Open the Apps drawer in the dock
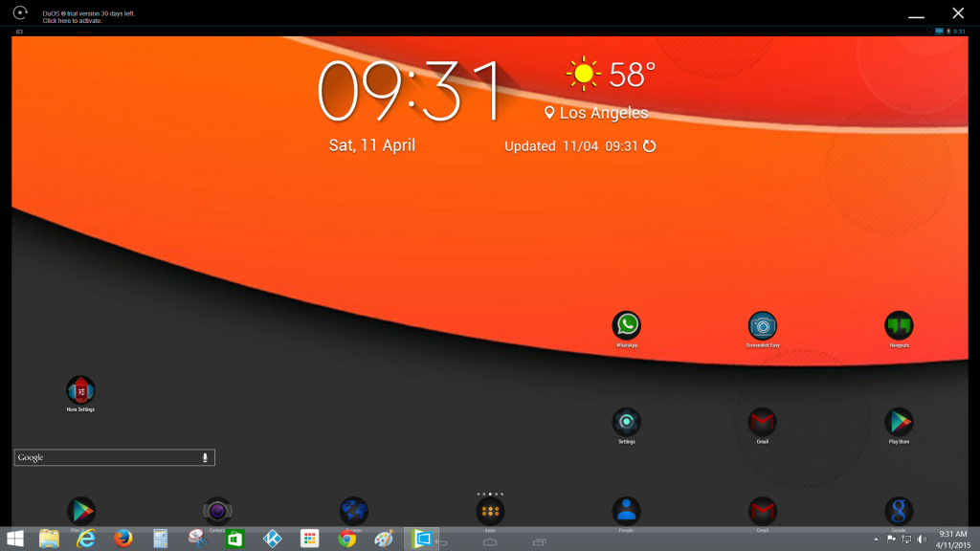This screenshot has width=980, height=551. click(490, 511)
